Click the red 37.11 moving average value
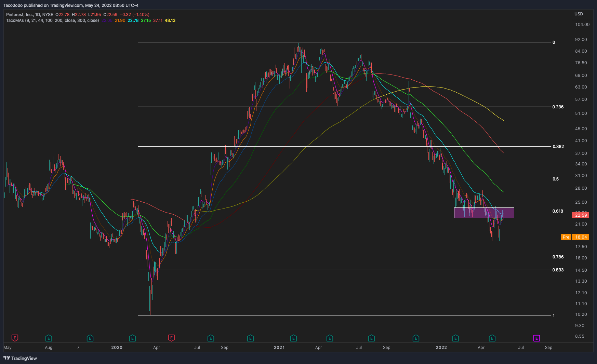 pyautogui.click(x=158, y=21)
